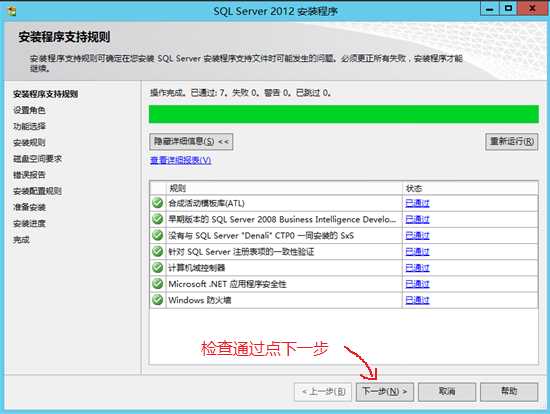Re-run checks with 重新运行(R) button
550x414 pixels.
512,141
